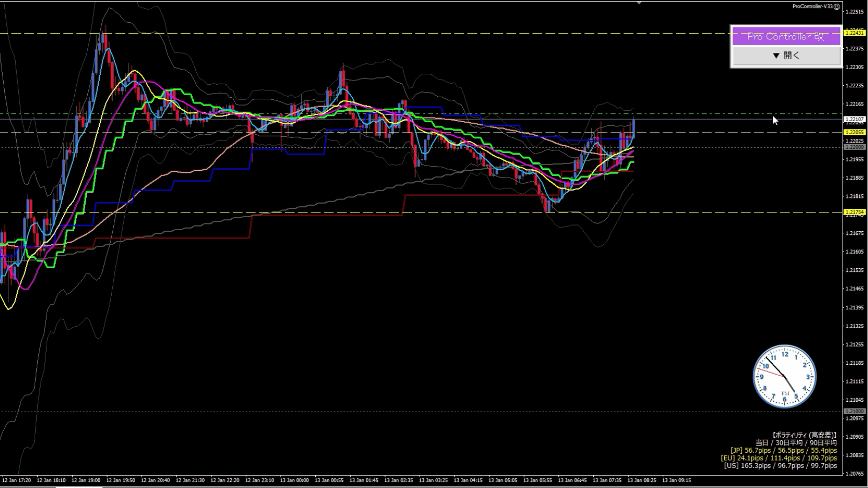Select the 1.21000 gray price label
The height and width of the screenshot is (488, 868).
click(x=854, y=411)
